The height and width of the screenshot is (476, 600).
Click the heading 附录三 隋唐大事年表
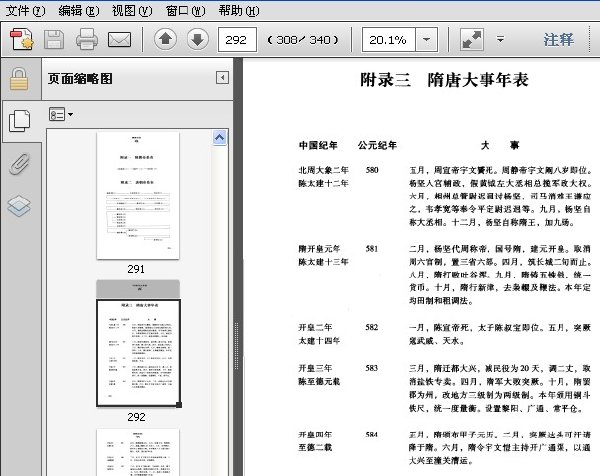444,80
